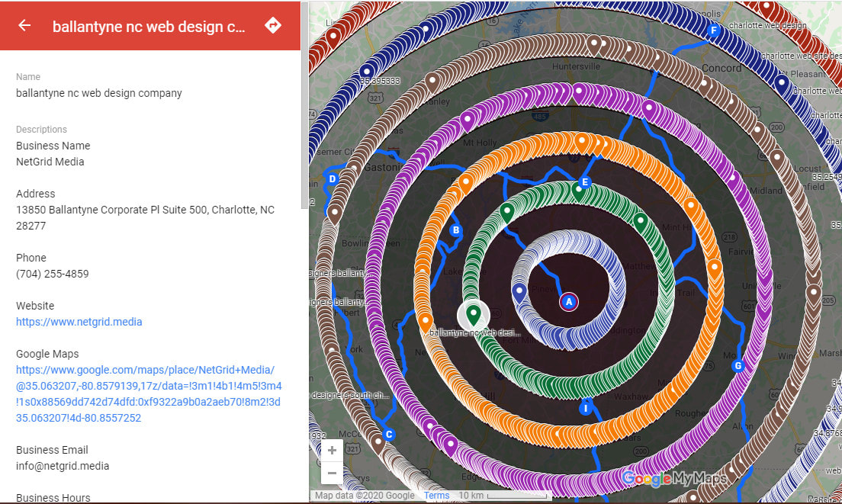Click the back arrow in the red header
This screenshot has height=504, width=842.
click(x=24, y=25)
